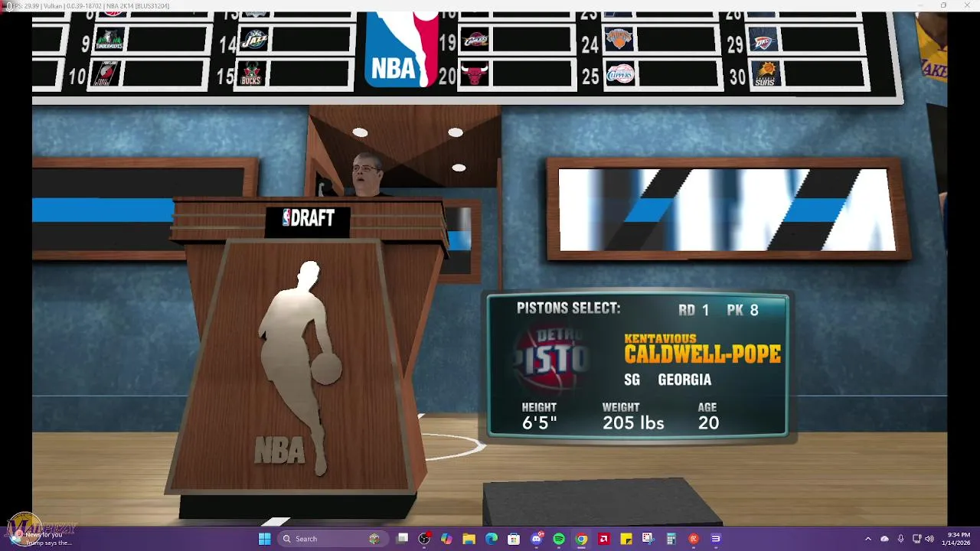Click the age value 20

(708, 423)
